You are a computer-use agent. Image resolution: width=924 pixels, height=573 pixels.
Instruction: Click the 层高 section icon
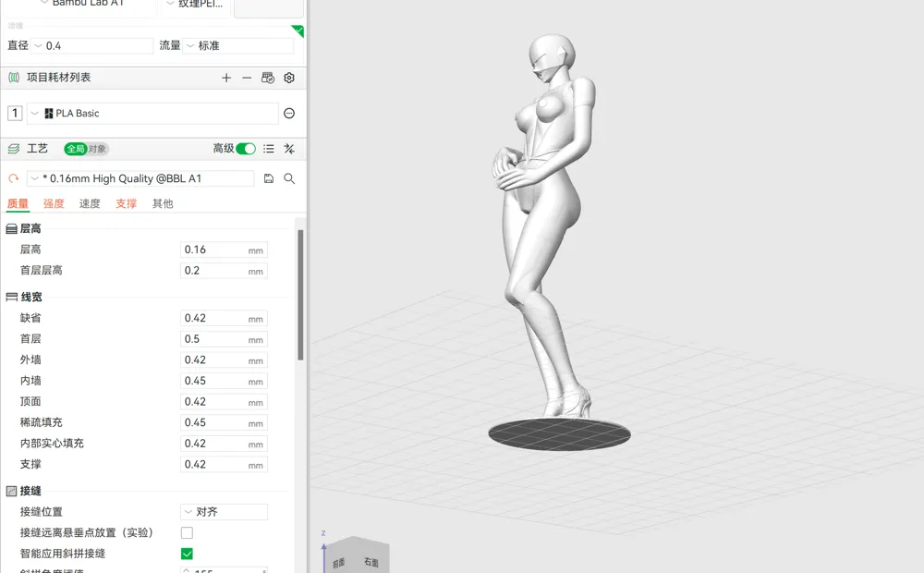coord(11,228)
